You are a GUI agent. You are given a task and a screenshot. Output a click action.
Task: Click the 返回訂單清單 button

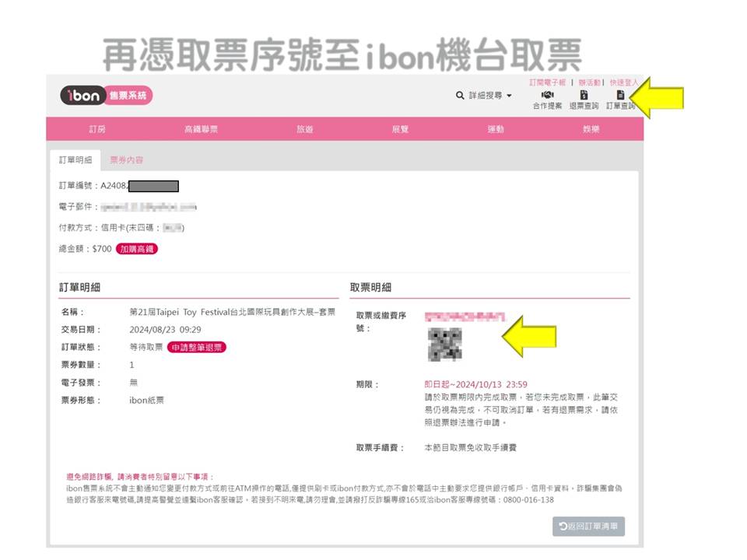(x=588, y=527)
